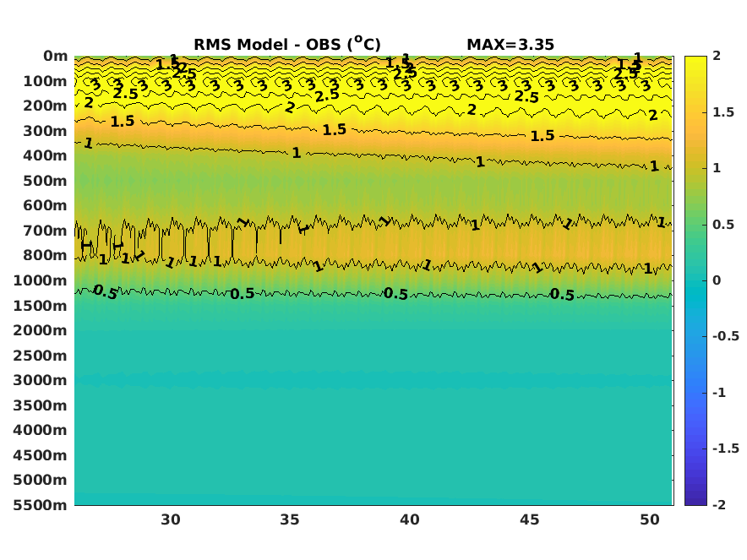The image size is (747, 560).
Task: Pick the colorbar tick label '-1.5'
Action: click(726, 449)
